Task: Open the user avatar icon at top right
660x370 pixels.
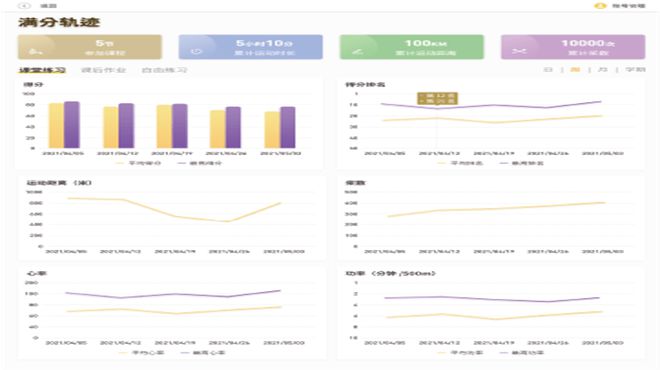Action: click(600, 6)
